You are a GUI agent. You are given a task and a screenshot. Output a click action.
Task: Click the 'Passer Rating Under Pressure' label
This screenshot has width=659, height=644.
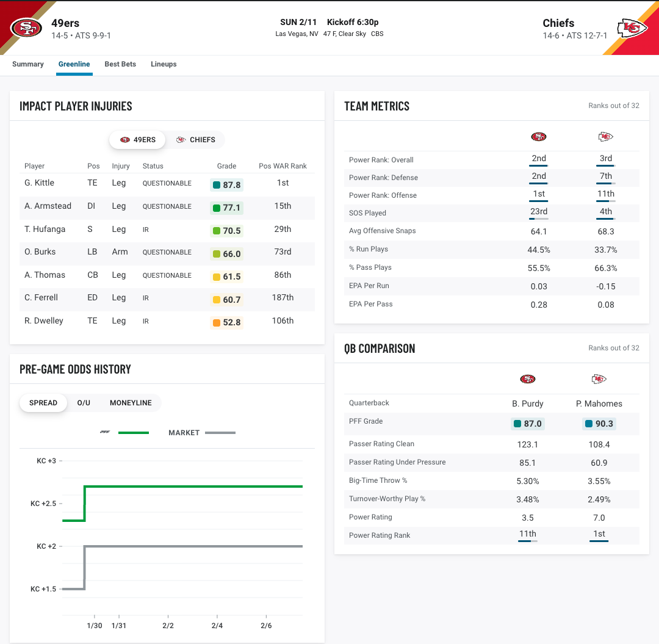pos(397,462)
